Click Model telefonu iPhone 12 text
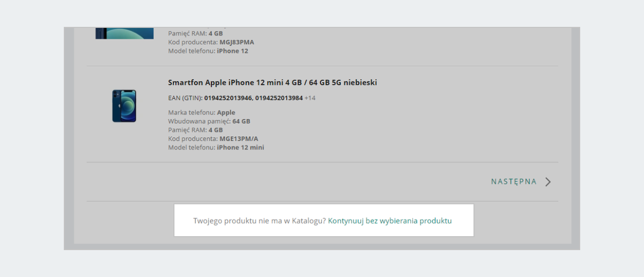 pos(208,51)
